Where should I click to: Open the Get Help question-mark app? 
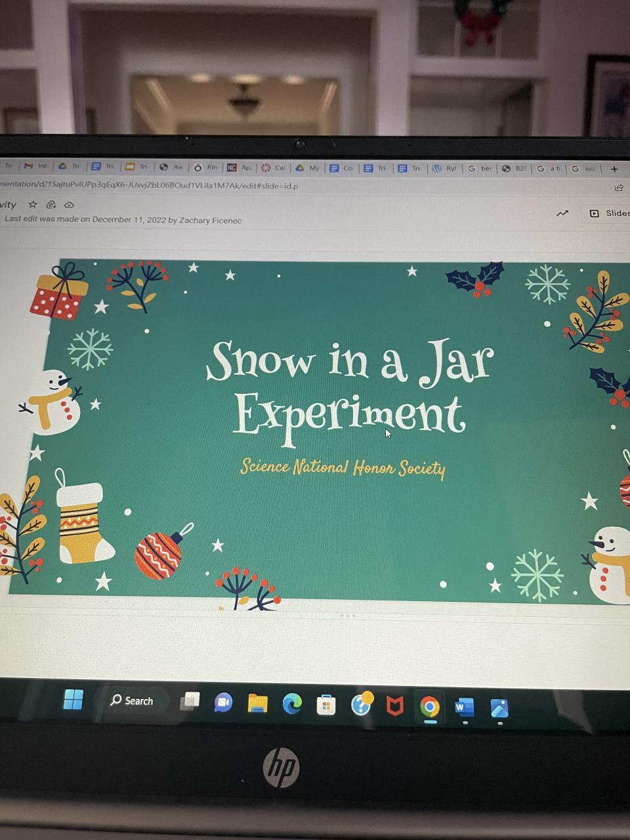362,704
